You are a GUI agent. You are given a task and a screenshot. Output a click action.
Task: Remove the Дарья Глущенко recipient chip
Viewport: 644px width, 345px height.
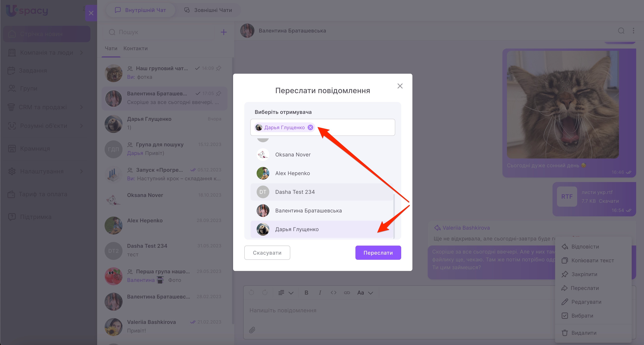310,127
